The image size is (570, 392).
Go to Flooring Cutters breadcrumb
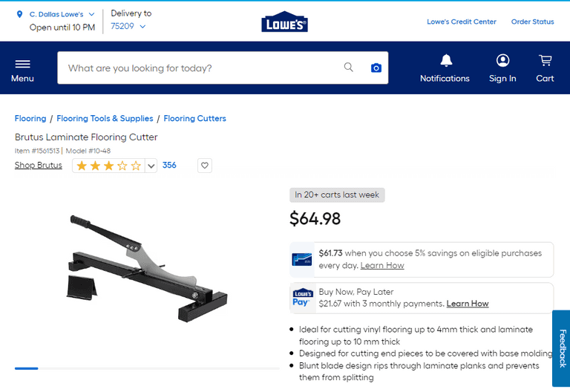pos(194,119)
